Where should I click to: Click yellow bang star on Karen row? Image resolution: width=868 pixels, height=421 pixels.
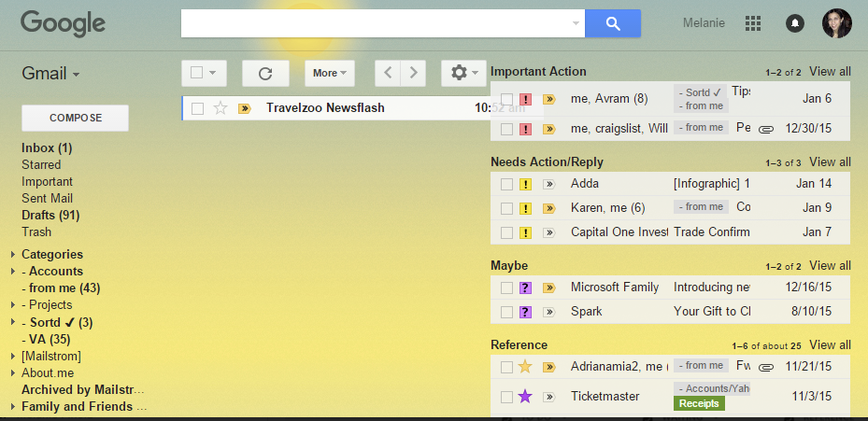click(x=525, y=208)
